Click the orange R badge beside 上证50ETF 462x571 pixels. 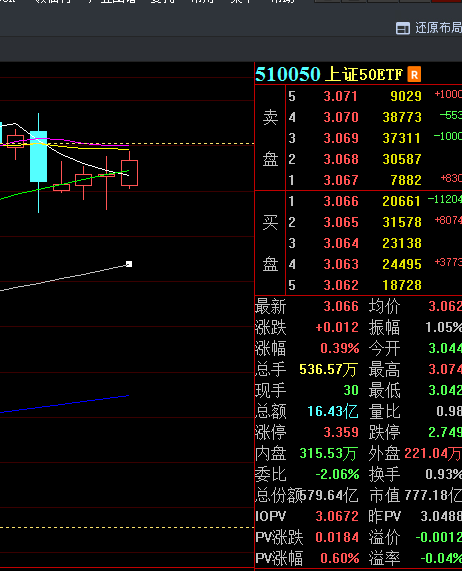414,74
